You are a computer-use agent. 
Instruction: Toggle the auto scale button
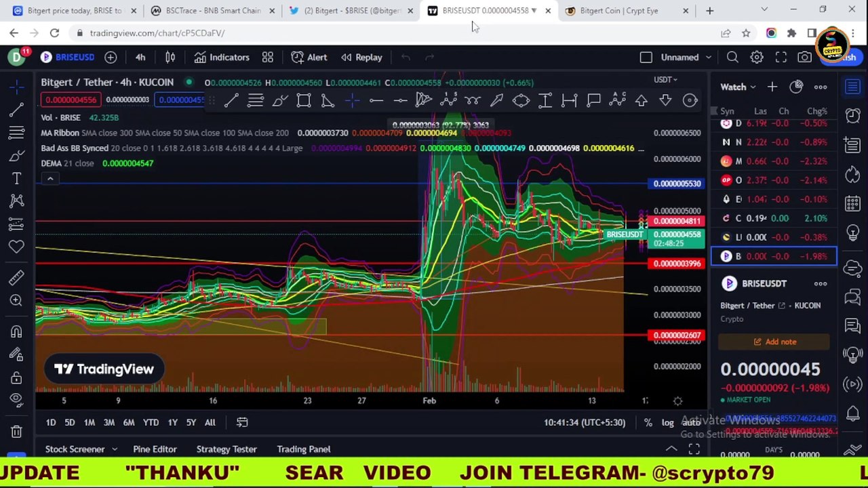pyautogui.click(x=691, y=422)
